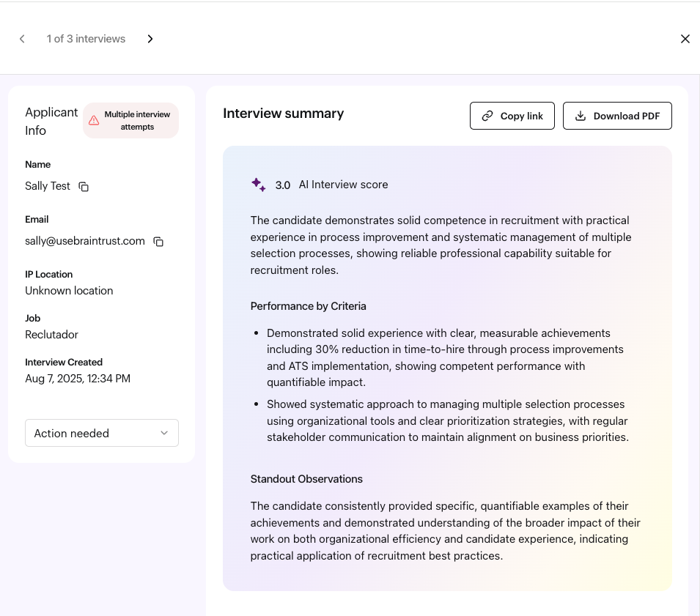
Task: Advance to the next interview arrow
Action: pyautogui.click(x=150, y=39)
